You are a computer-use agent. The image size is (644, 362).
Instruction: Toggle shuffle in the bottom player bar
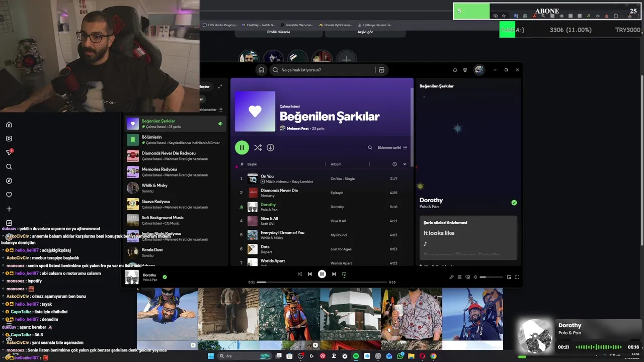pos(299,274)
